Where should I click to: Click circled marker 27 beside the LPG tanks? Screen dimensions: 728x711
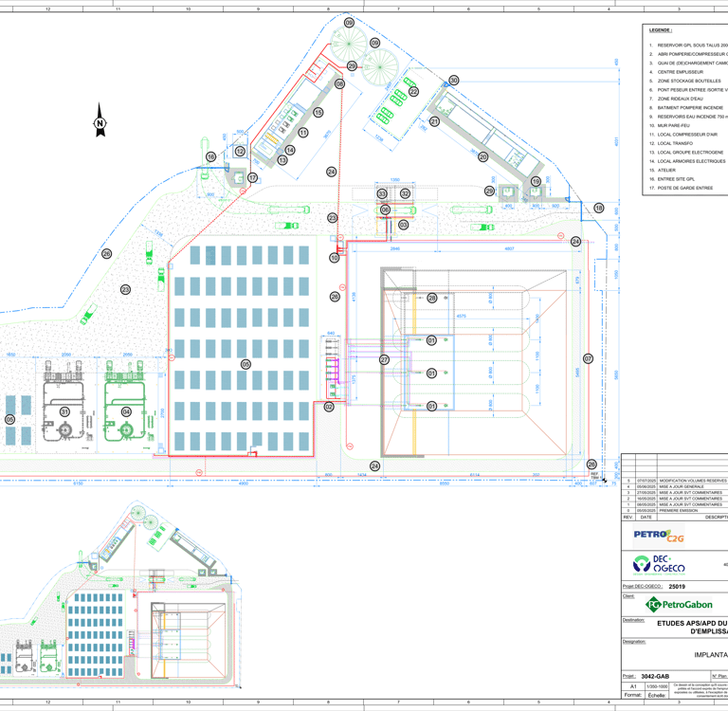[384, 359]
